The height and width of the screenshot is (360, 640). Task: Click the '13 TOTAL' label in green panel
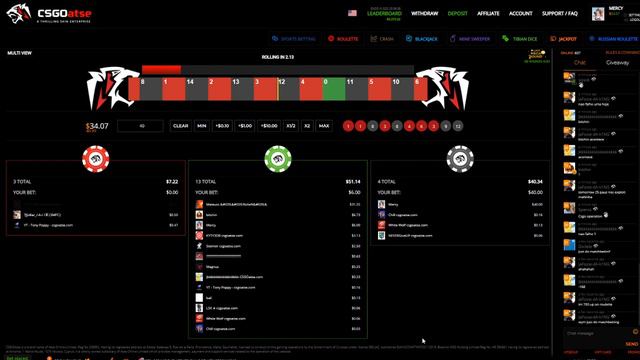(206, 182)
